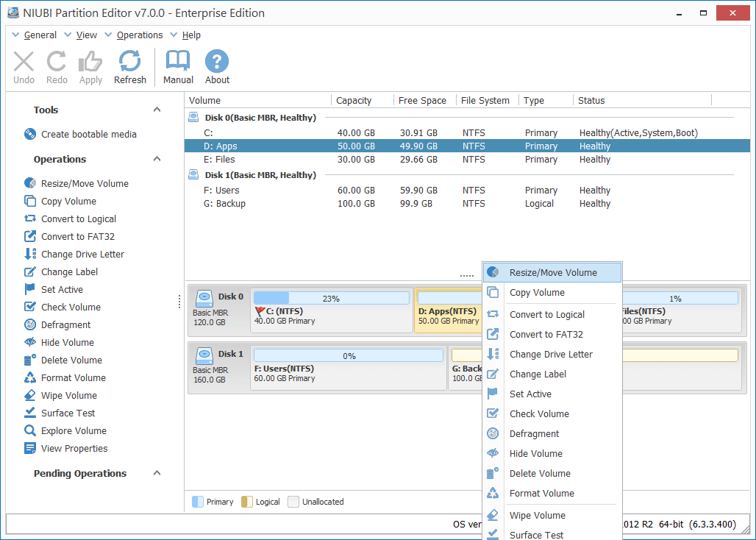The width and height of the screenshot is (756, 540).
Task: Click sidebar Change Label icon
Action: pyautogui.click(x=30, y=271)
